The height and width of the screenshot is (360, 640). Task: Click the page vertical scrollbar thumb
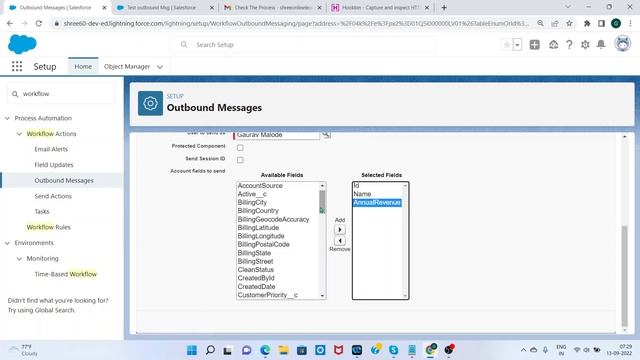[x=624, y=276]
